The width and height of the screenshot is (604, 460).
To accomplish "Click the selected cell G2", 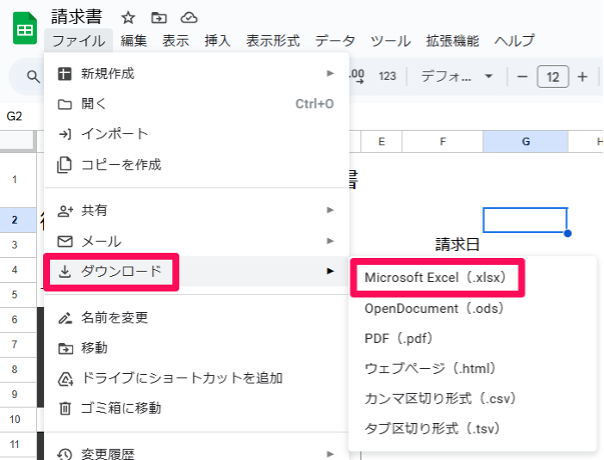I will (x=525, y=220).
